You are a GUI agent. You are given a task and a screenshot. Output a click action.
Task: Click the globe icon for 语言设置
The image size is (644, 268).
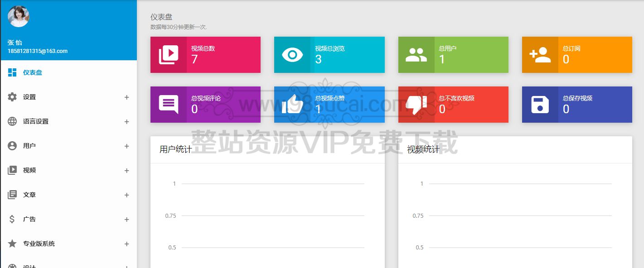(x=12, y=121)
